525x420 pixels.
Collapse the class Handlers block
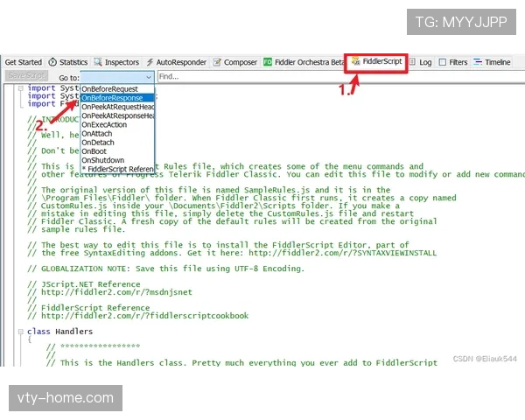click(x=21, y=332)
